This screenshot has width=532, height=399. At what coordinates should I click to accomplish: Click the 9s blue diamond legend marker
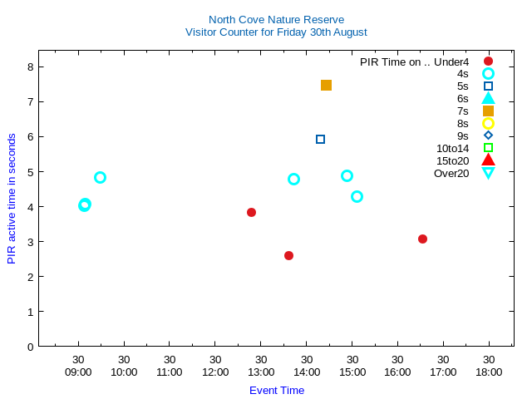click(488, 135)
